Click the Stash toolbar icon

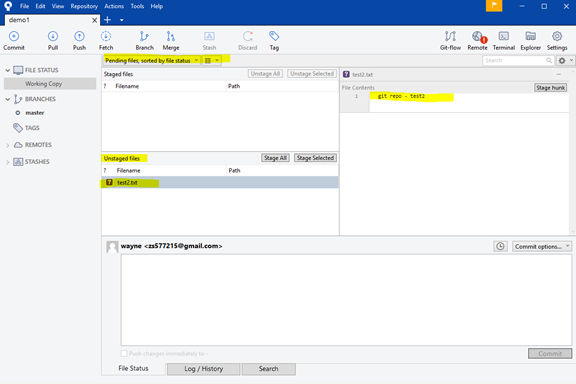pyautogui.click(x=209, y=40)
